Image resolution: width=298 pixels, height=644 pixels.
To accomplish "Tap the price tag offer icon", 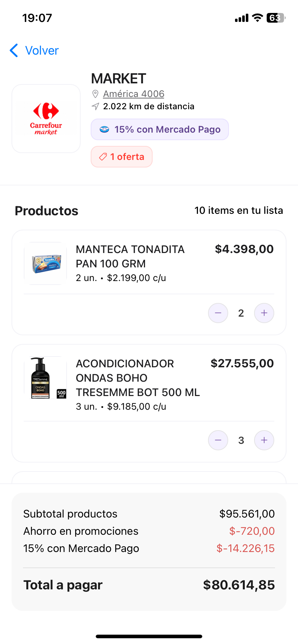I will pyautogui.click(x=103, y=157).
